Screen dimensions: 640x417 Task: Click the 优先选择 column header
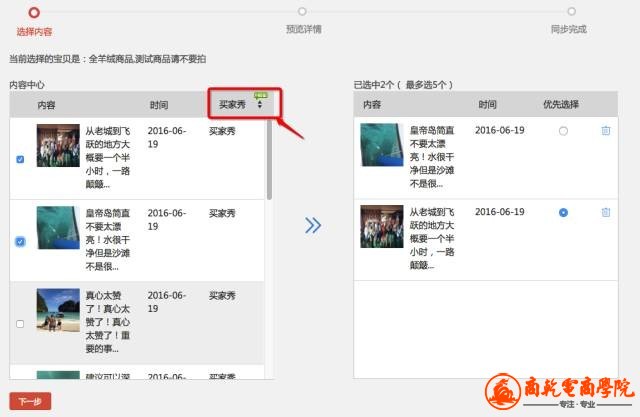pyautogui.click(x=561, y=105)
